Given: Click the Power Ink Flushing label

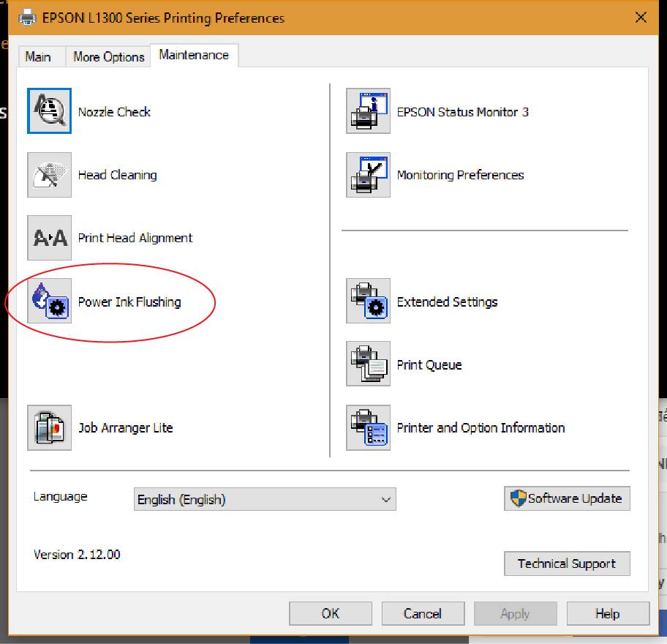Looking at the screenshot, I should (129, 302).
